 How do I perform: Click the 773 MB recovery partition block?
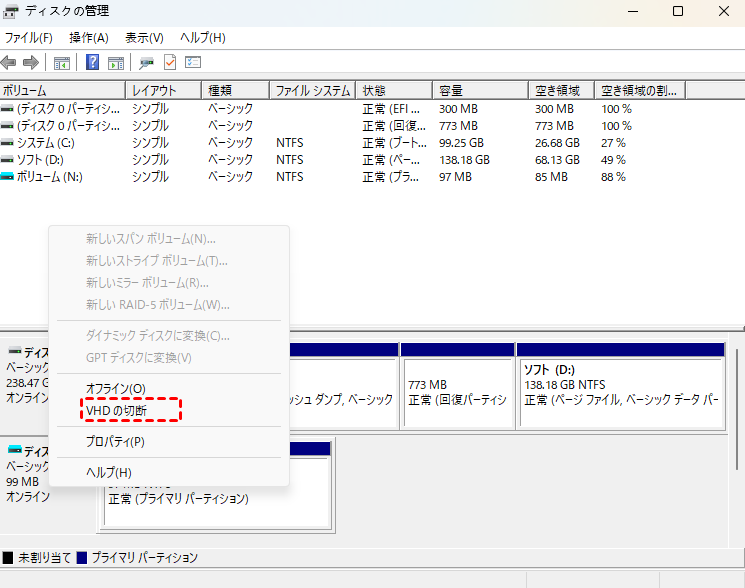pyautogui.click(x=456, y=392)
